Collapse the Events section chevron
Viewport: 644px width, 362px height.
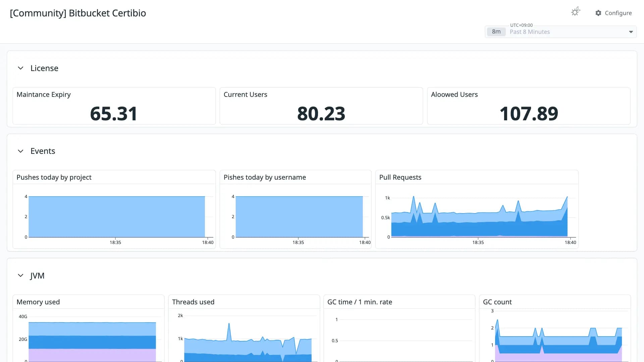20,151
